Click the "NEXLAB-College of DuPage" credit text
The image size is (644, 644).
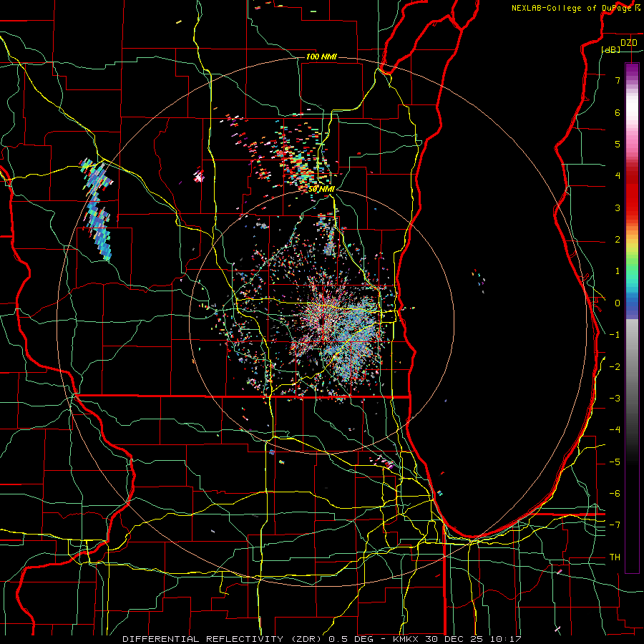click(571, 8)
